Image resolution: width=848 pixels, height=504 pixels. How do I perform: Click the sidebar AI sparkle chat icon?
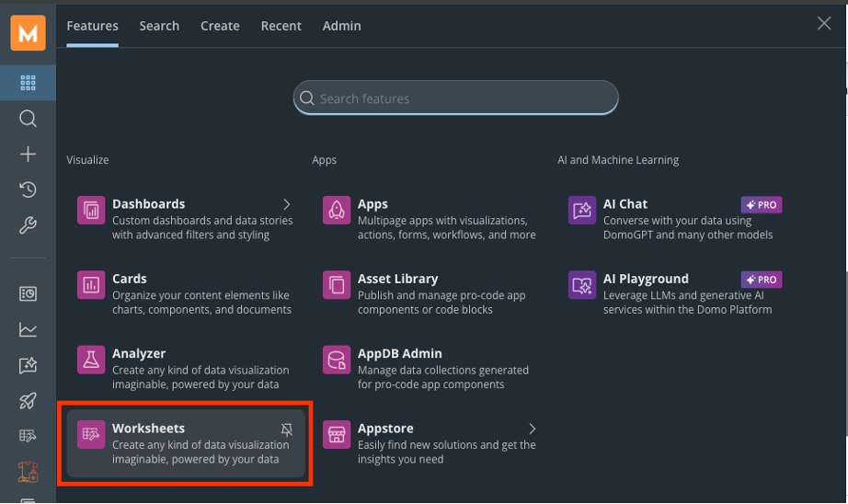coord(29,365)
